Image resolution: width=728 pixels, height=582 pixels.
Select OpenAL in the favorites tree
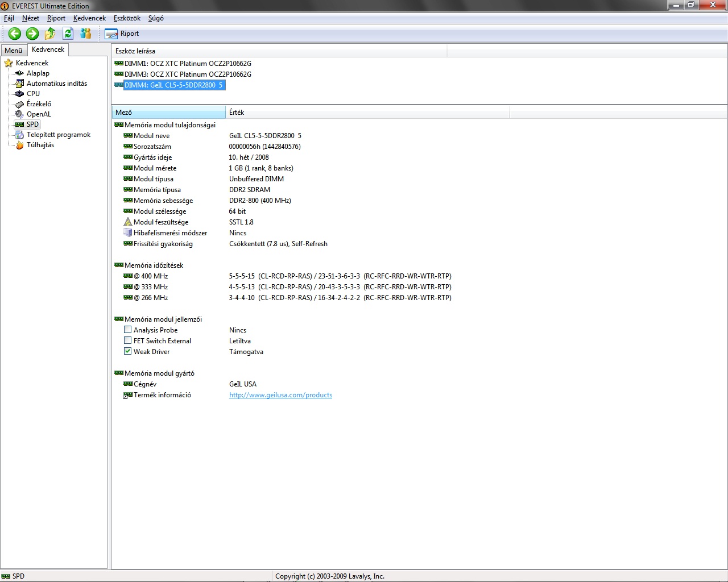[33, 114]
